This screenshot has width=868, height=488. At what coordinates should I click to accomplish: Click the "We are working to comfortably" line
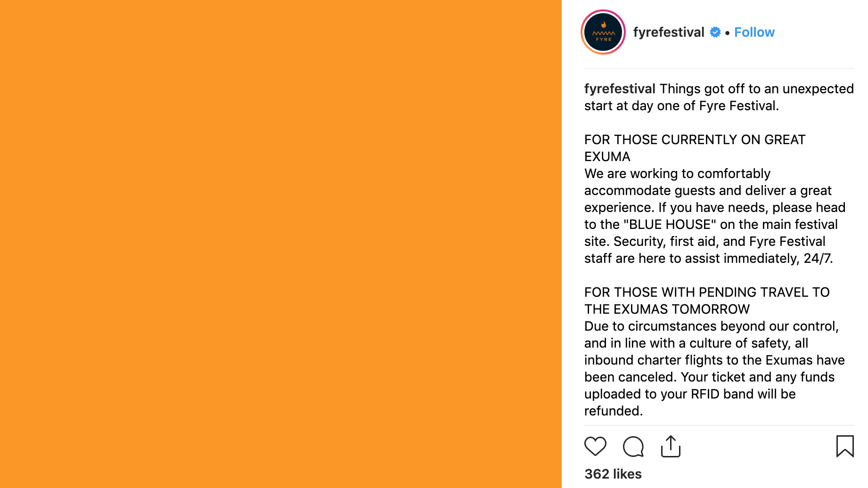[677, 174]
